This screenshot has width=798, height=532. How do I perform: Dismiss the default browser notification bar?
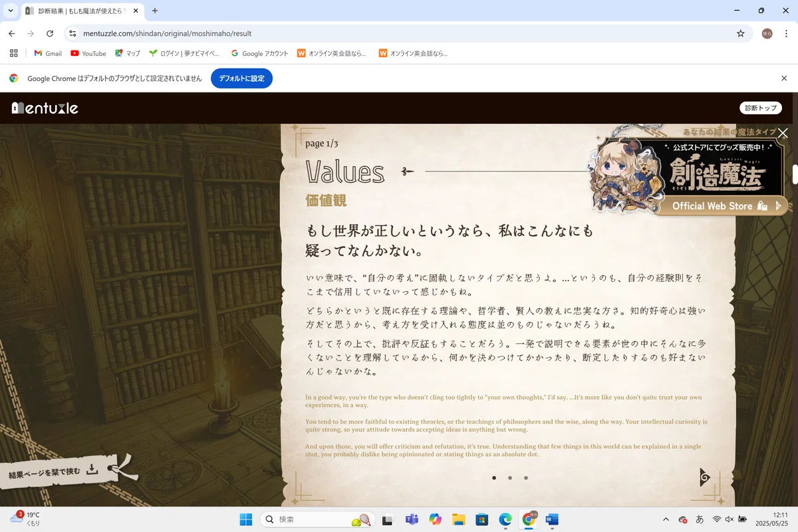784,78
